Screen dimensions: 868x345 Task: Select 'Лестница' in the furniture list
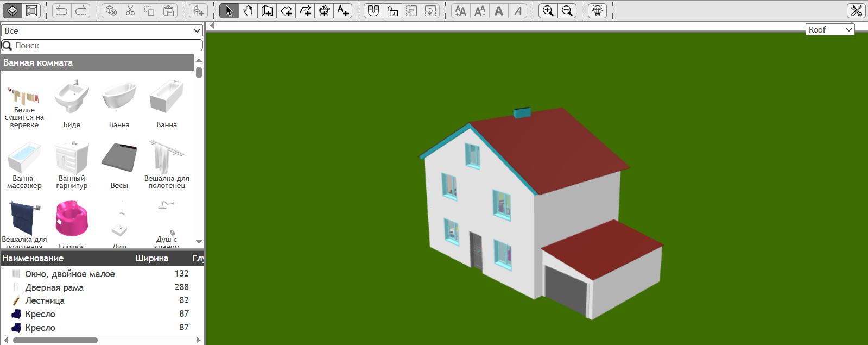(x=45, y=300)
